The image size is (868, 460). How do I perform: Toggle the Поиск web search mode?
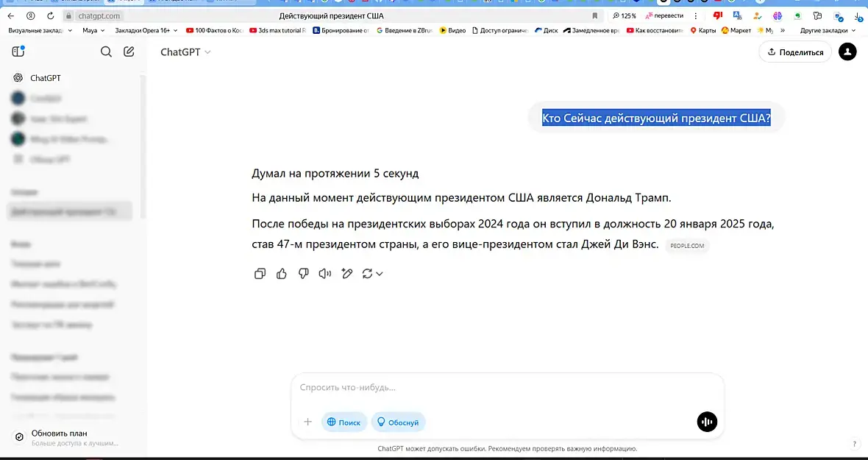tap(344, 422)
